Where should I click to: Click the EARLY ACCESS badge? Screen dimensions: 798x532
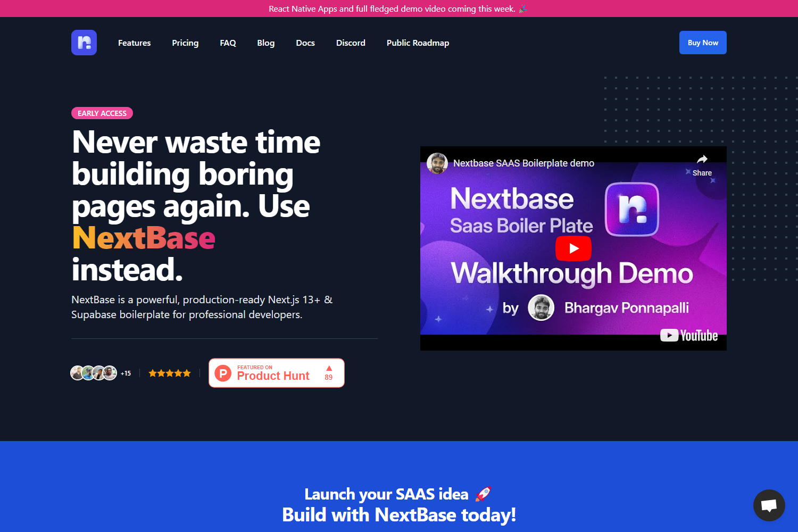point(102,113)
